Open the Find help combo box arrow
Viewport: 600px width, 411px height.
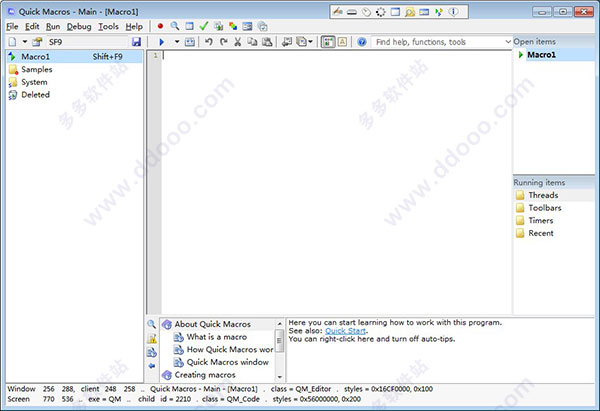[x=508, y=42]
